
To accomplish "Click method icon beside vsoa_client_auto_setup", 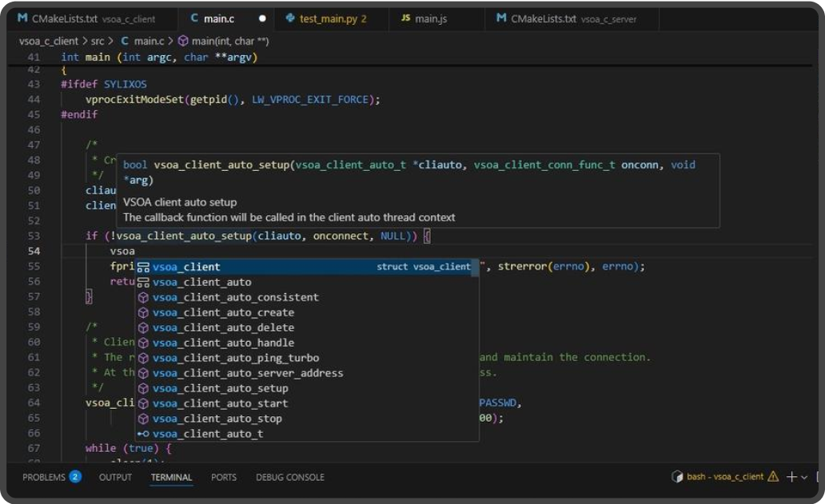I will pyautogui.click(x=143, y=388).
